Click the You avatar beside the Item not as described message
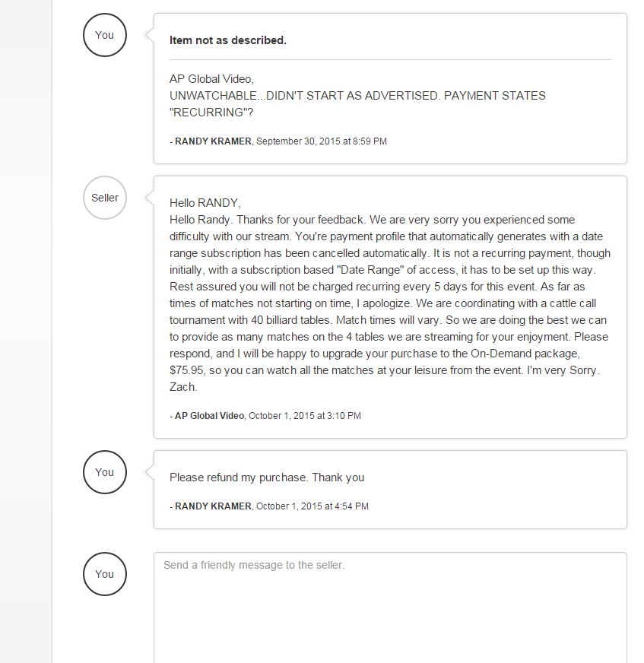Viewport: 644px width, 663px height. point(104,35)
